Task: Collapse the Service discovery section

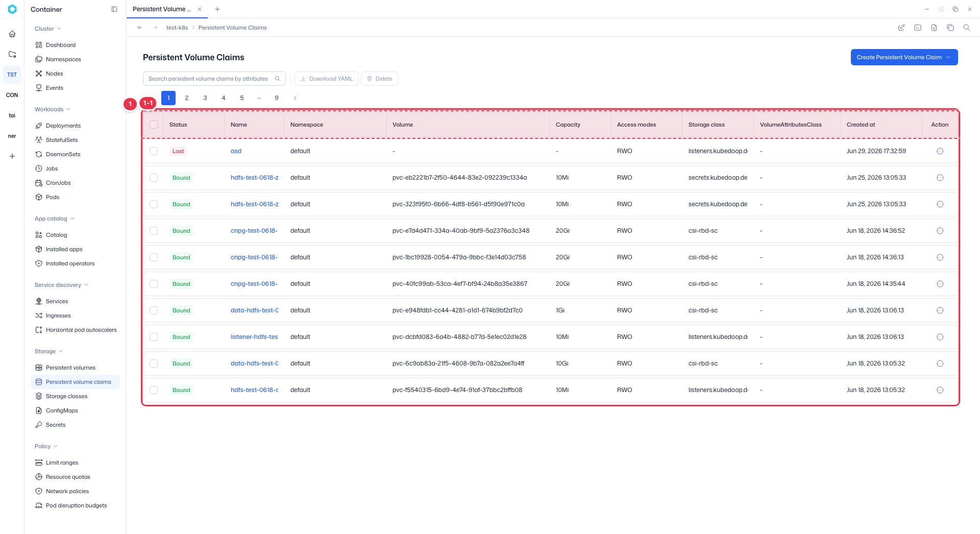Action: [62, 285]
